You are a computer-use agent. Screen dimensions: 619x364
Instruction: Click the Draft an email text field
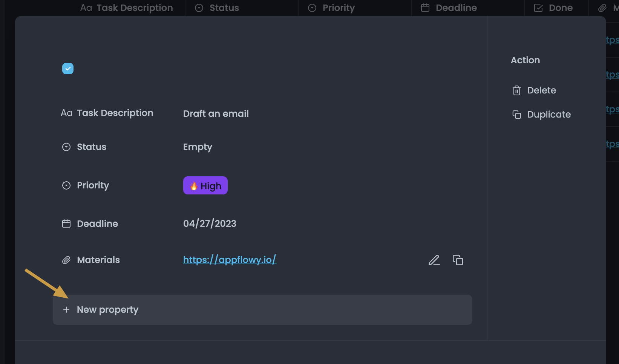[x=216, y=114]
